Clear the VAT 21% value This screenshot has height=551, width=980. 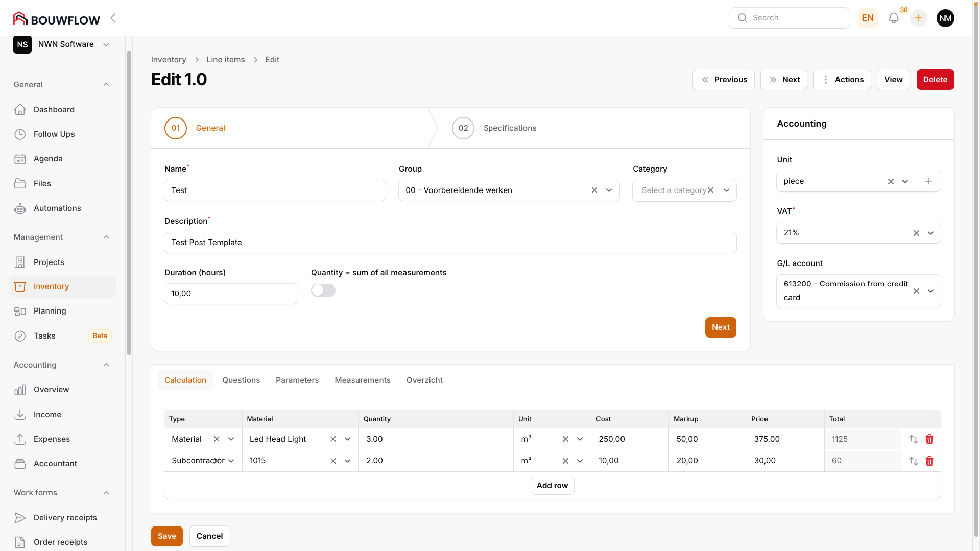coord(916,233)
